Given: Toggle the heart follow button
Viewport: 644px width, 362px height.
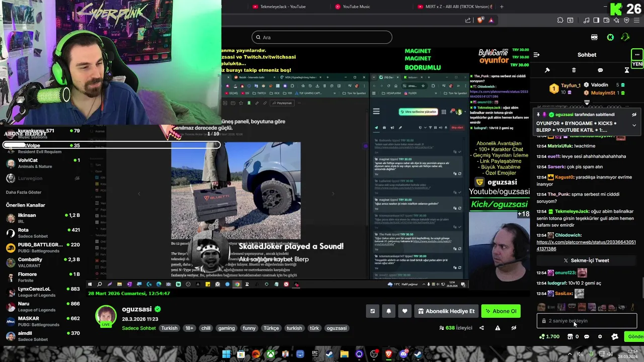Looking at the screenshot, I should click(x=405, y=311).
